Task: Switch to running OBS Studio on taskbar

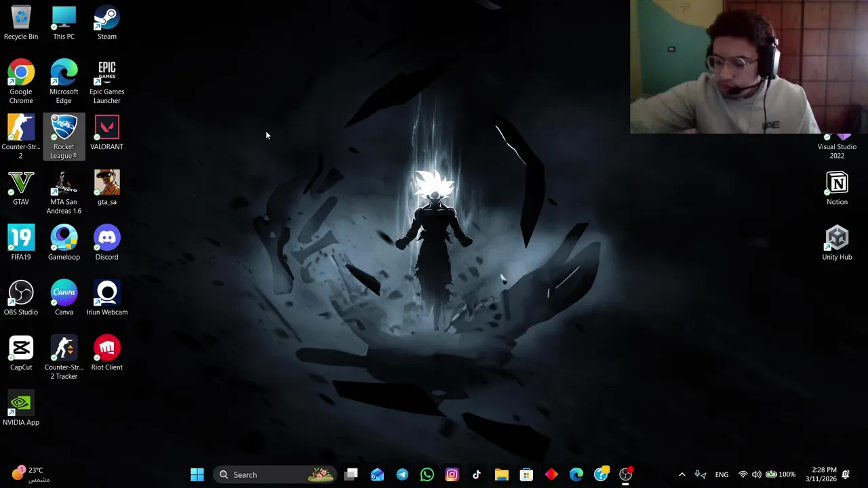Action: click(x=626, y=474)
